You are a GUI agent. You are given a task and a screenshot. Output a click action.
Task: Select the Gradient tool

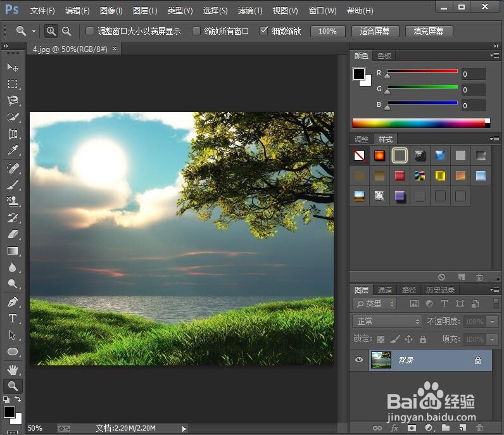pyautogui.click(x=13, y=251)
